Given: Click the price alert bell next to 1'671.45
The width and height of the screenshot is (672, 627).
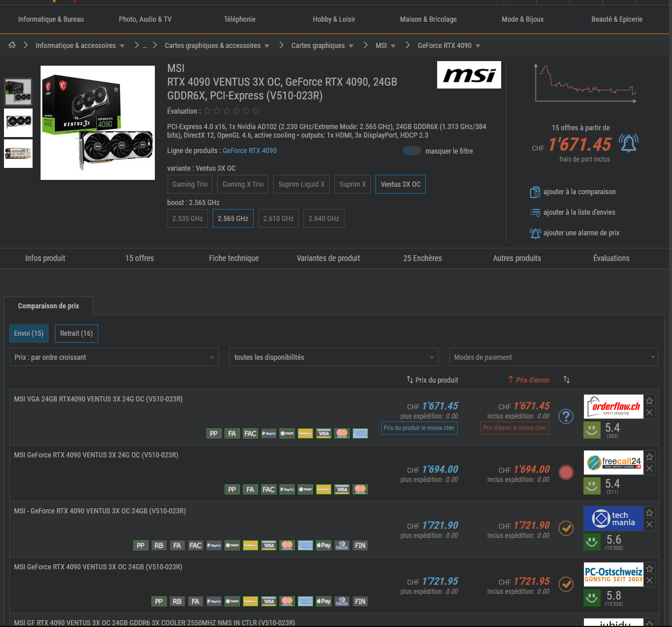Looking at the screenshot, I should click(x=629, y=143).
